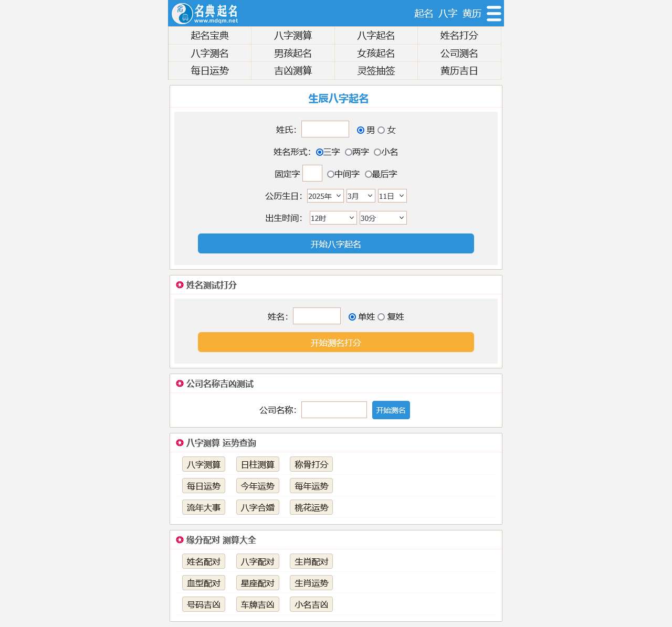This screenshot has width=672, height=627.
Task: Open the 姓名配对 link
Action: point(204,561)
